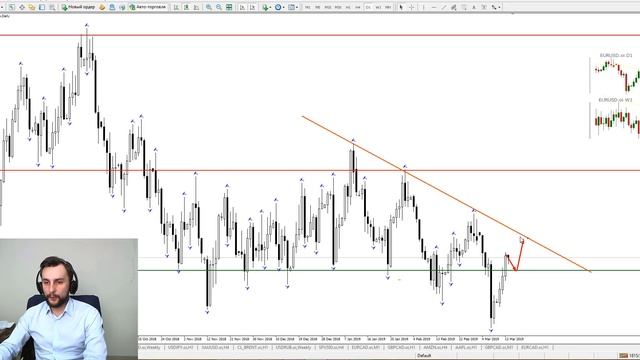Click the Default profile in status bar

pos(424,356)
